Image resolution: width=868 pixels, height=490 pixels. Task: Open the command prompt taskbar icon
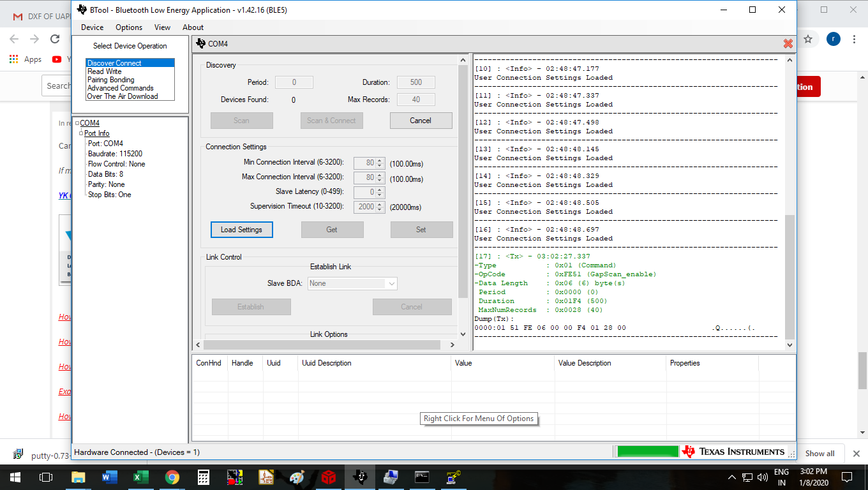(422, 477)
